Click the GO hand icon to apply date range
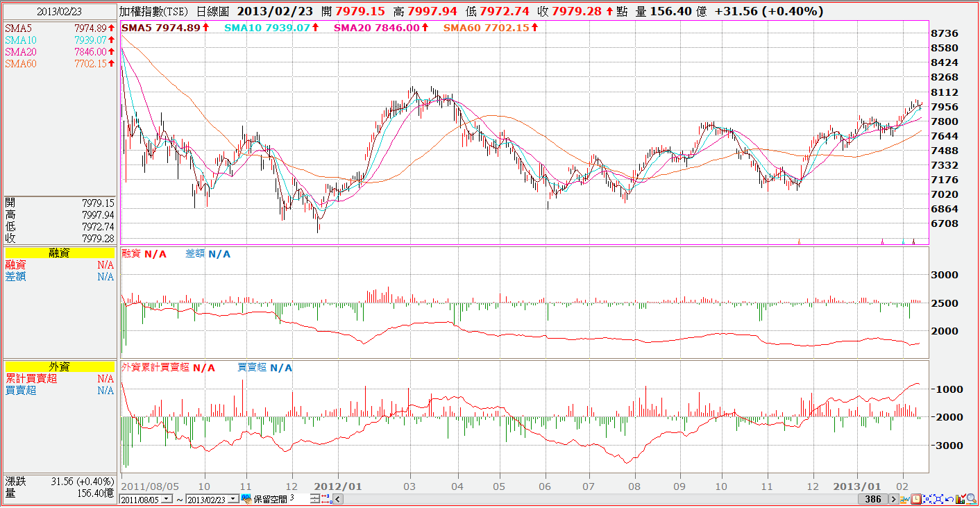 coord(246,499)
